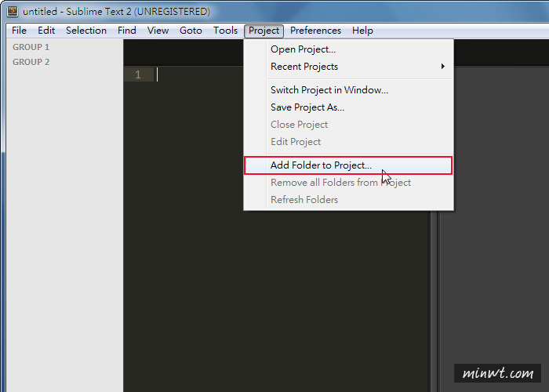Click Remove all Folders from Project
The width and height of the screenshot is (549, 392).
348,183
